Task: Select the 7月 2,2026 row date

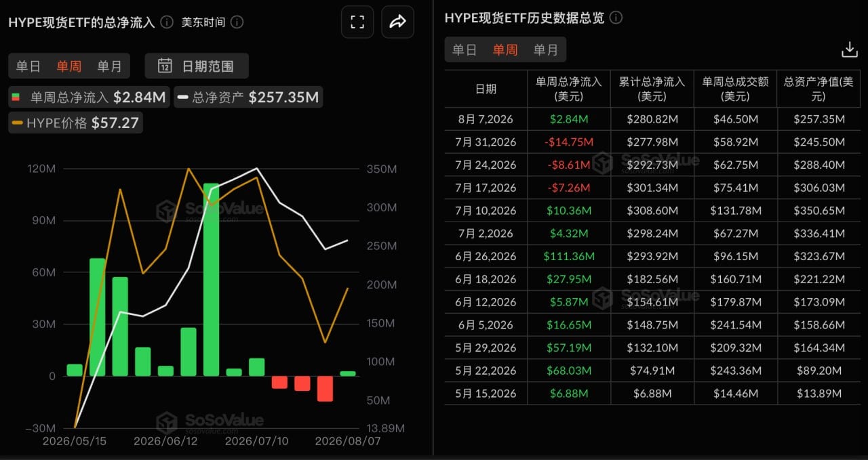Action: [486, 234]
